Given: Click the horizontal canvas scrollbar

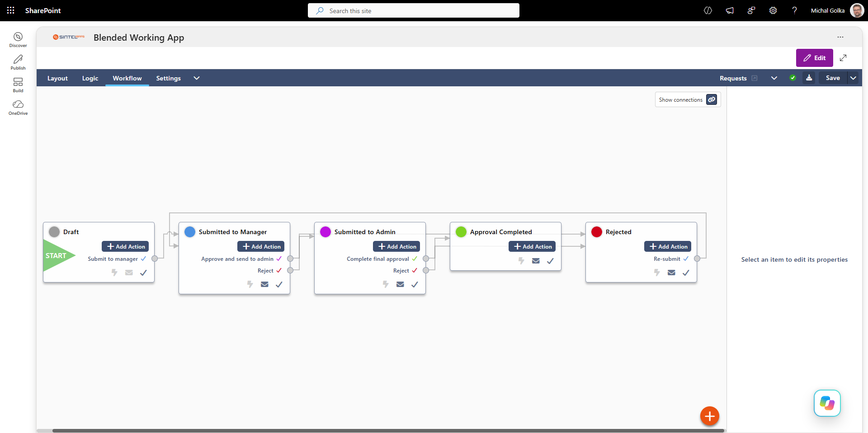Looking at the screenshot, I should pos(388,431).
